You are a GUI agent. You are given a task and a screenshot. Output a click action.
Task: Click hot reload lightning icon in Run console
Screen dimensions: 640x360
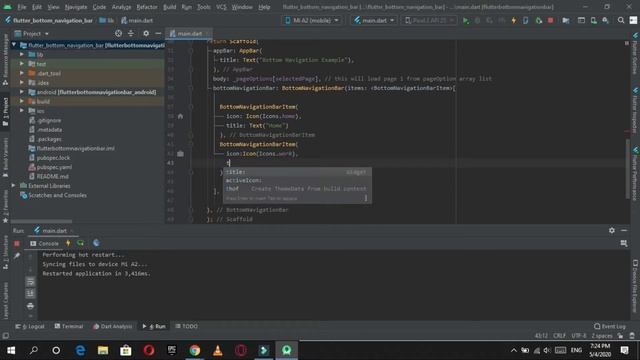(x=68, y=243)
